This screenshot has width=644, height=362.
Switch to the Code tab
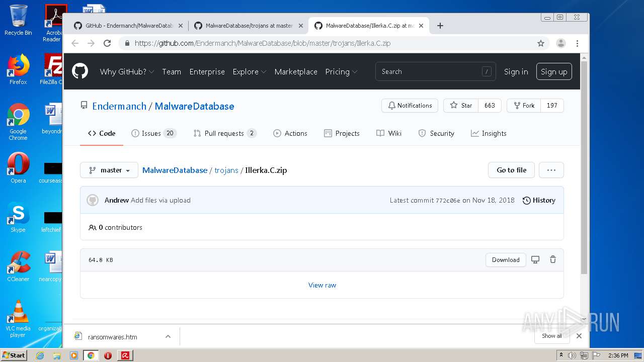pos(102,133)
